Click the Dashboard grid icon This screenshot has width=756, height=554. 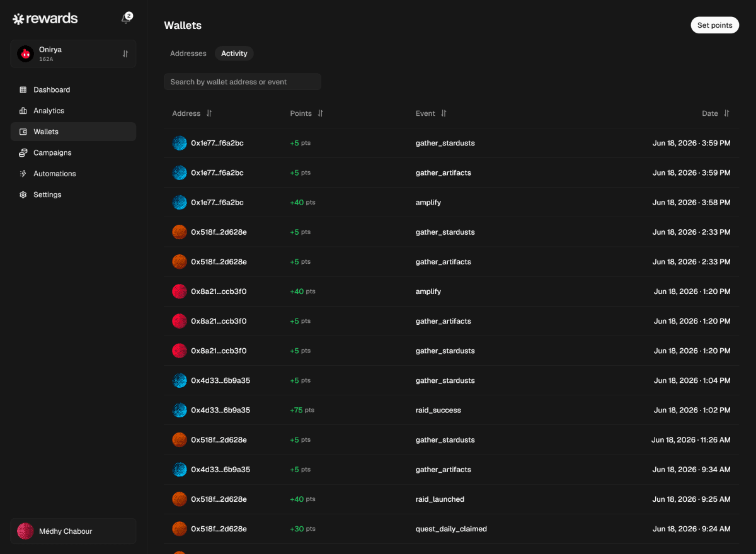(x=23, y=90)
